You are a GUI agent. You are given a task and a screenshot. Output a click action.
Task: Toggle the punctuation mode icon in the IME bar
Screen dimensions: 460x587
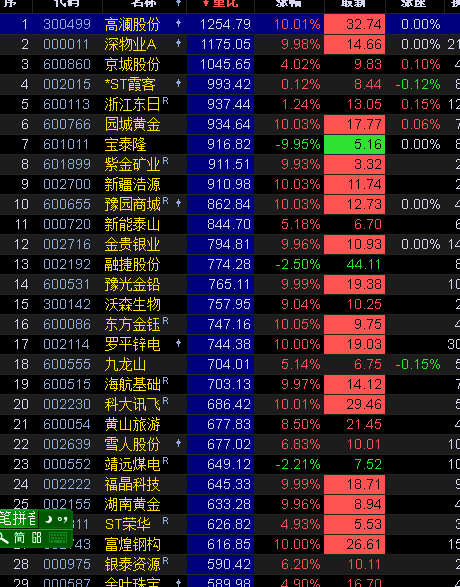62,519
